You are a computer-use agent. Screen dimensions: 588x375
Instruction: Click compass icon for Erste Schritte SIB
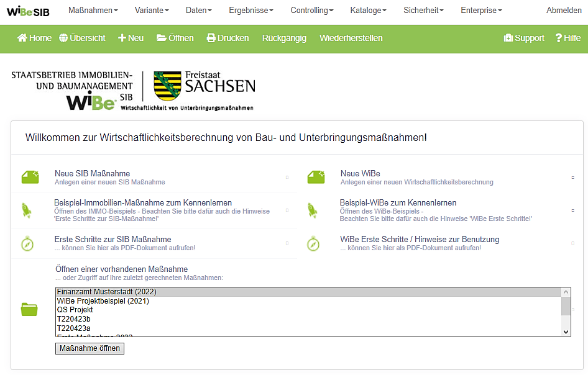(27, 243)
